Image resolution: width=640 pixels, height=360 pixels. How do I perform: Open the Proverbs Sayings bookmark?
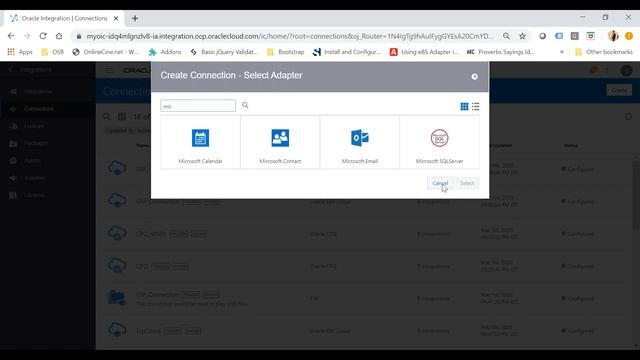(x=500, y=52)
